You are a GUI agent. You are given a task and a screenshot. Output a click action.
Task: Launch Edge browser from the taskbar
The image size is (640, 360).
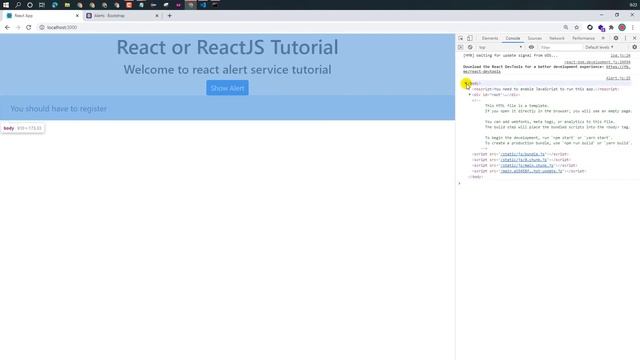tap(55, 5)
